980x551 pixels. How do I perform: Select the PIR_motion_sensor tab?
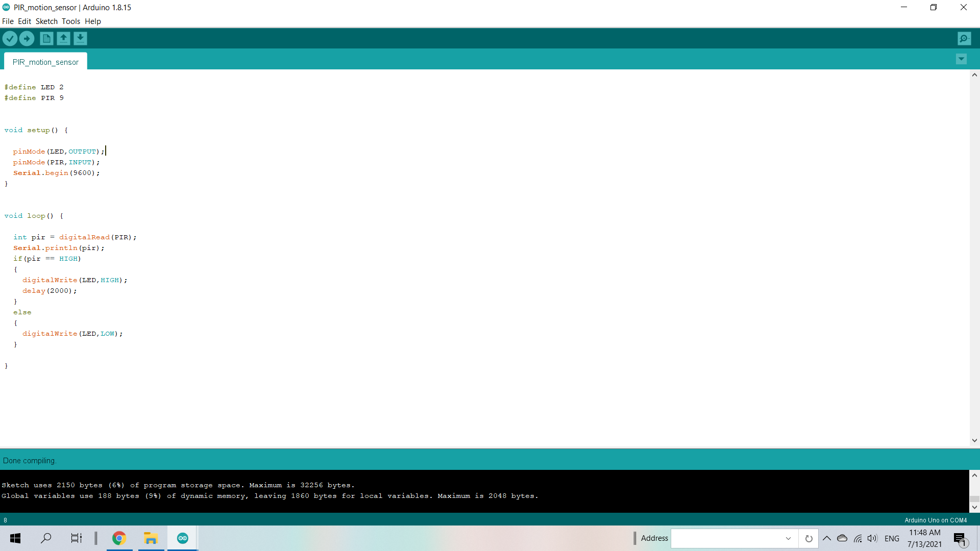(x=45, y=61)
